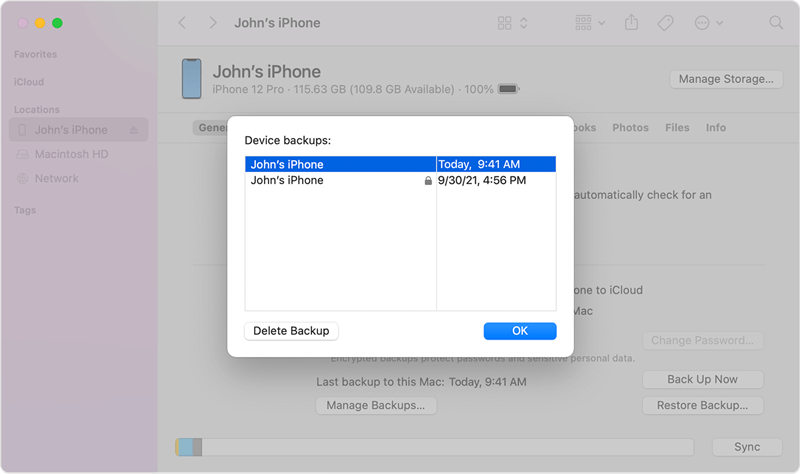Switch to the Photos tab
This screenshot has height=474, width=800.
click(630, 128)
